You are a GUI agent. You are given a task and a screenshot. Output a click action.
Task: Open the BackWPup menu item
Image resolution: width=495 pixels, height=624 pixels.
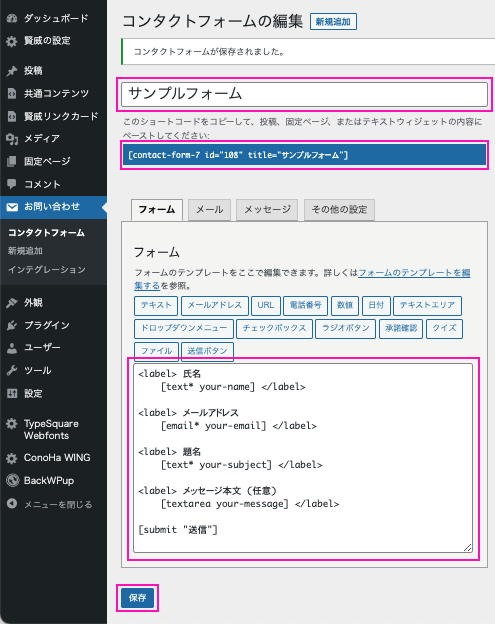click(53, 481)
